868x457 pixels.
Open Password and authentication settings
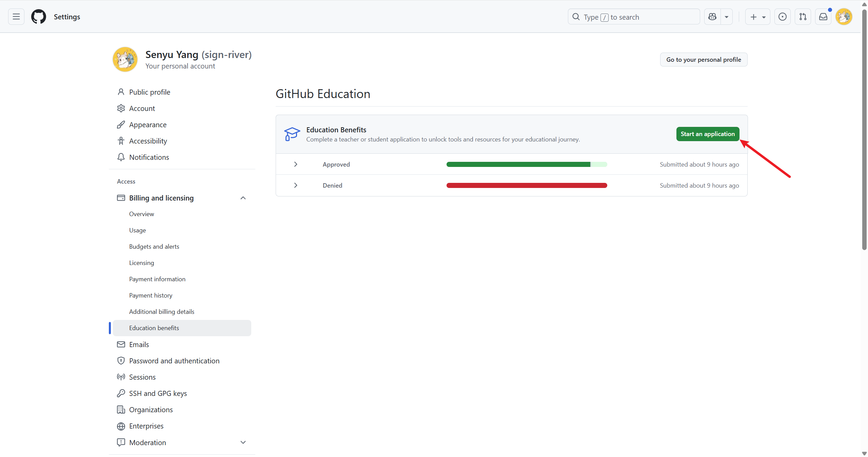(174, 361)
